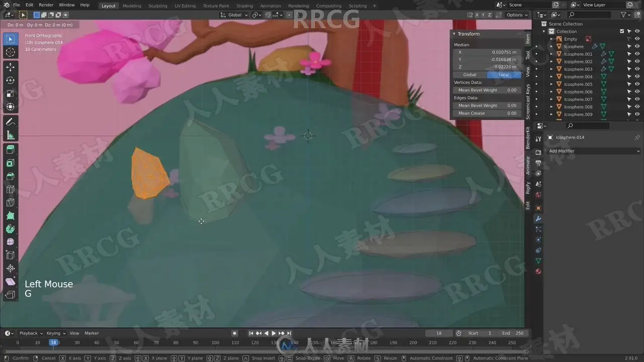Choose the Shear tool
This screenshot has width=644, height=362.
11,282
